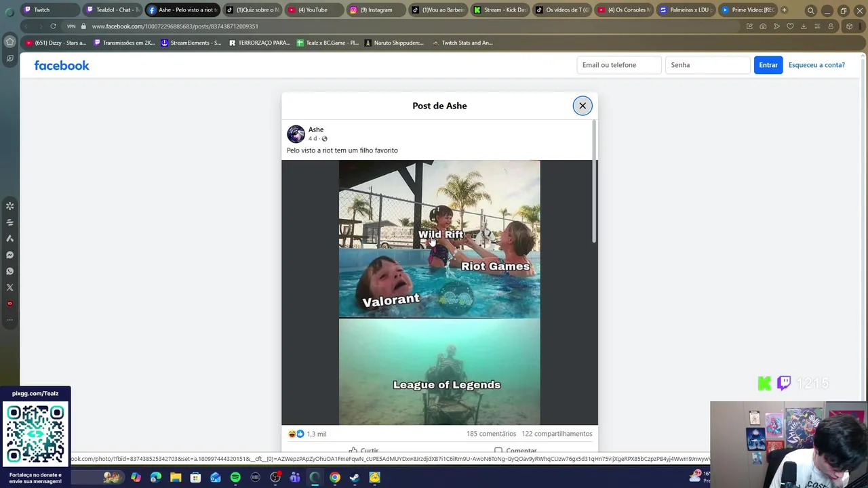The image size is (868, 488).
Task: Click the Comentar comment button
Action: click(515, 451)
